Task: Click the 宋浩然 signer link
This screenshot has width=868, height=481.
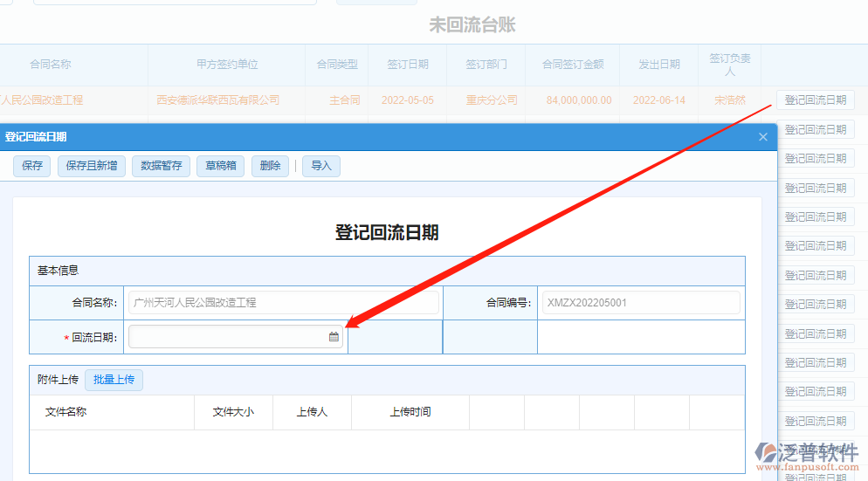Action: 730,100
